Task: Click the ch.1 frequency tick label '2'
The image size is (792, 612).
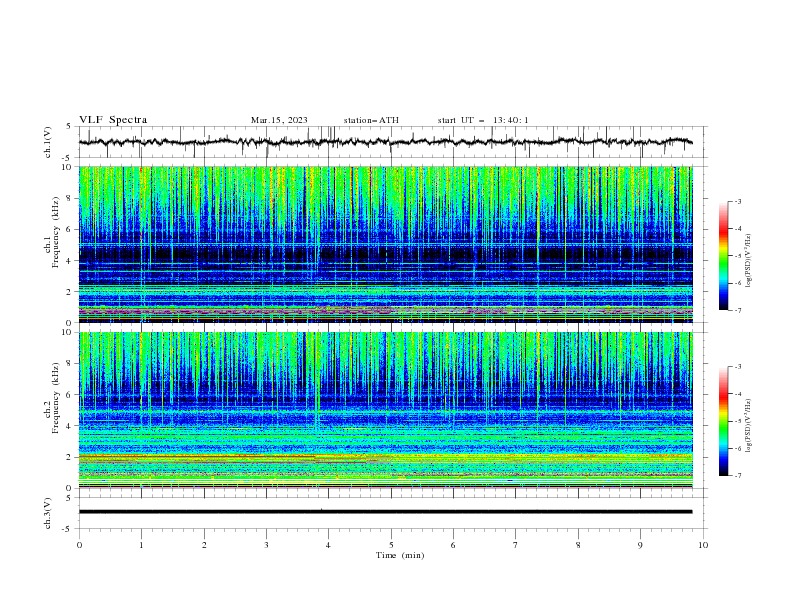Action: tap(70, 291)
